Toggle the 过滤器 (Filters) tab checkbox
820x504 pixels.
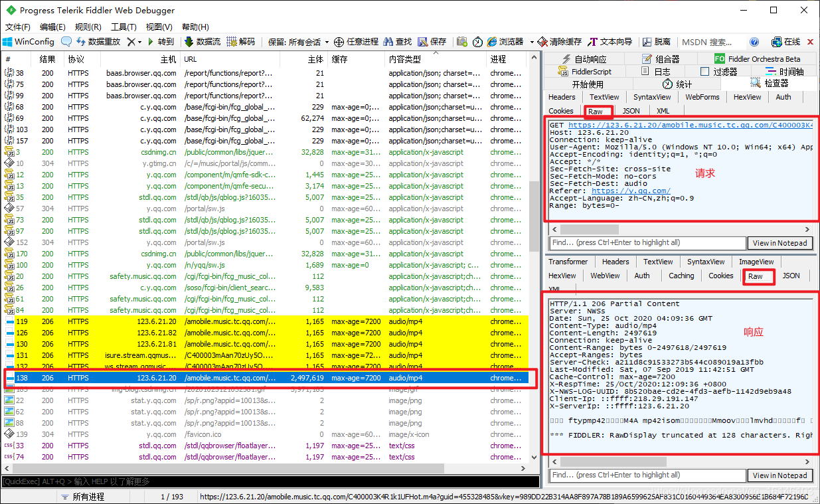pos(705,71)
